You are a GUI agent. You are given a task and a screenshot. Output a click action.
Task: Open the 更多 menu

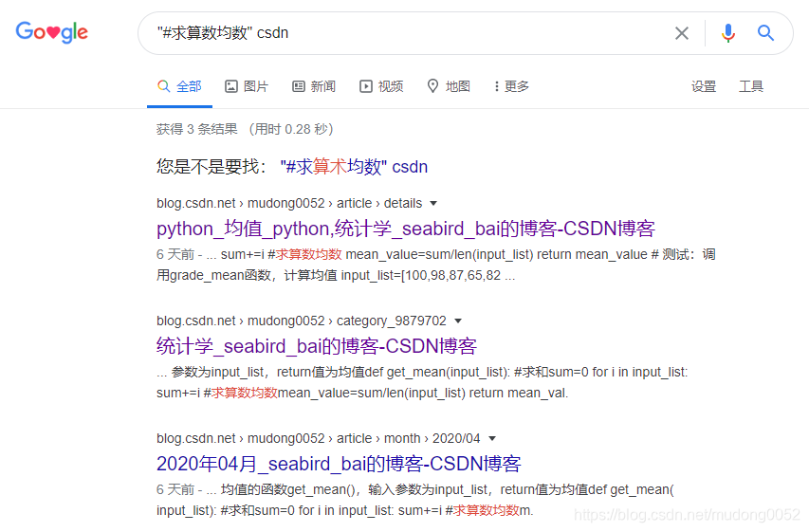(511, 86)
